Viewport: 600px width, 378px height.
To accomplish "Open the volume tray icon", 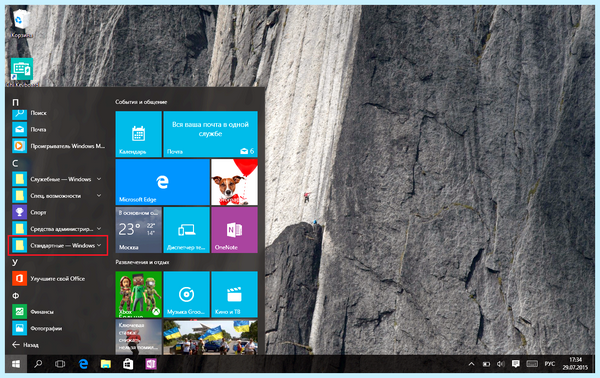I will point(501,364).
